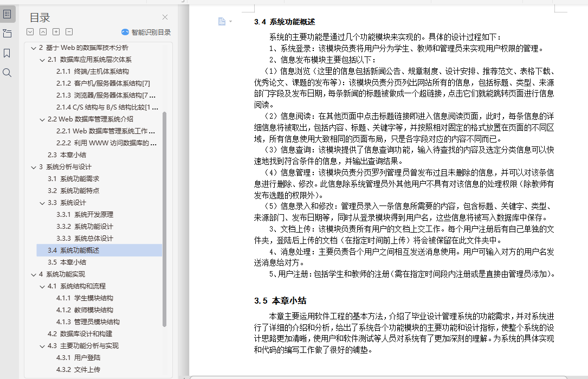Collapse section 4.3 主要功能分析与实现

click(x=42, y=346)
